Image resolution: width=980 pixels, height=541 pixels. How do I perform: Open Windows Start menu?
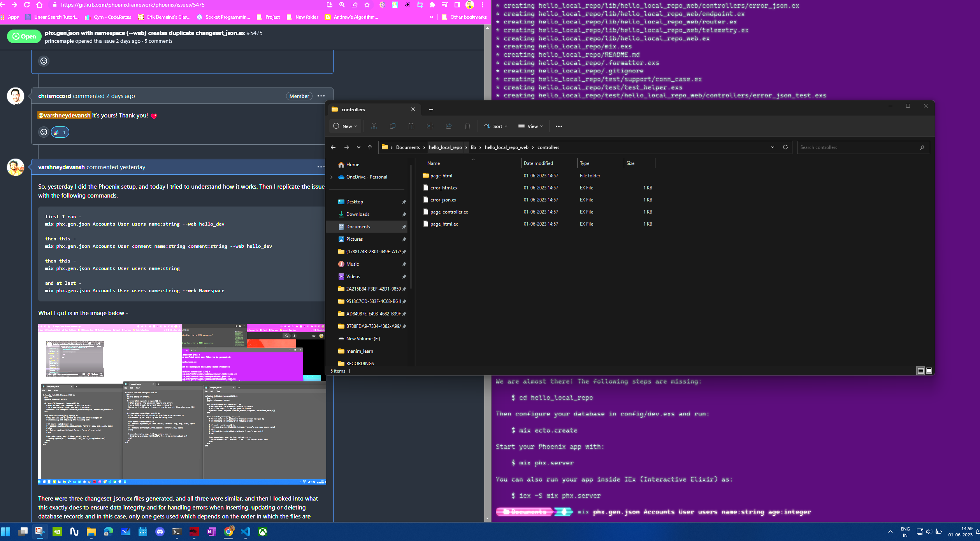point(6,532)
